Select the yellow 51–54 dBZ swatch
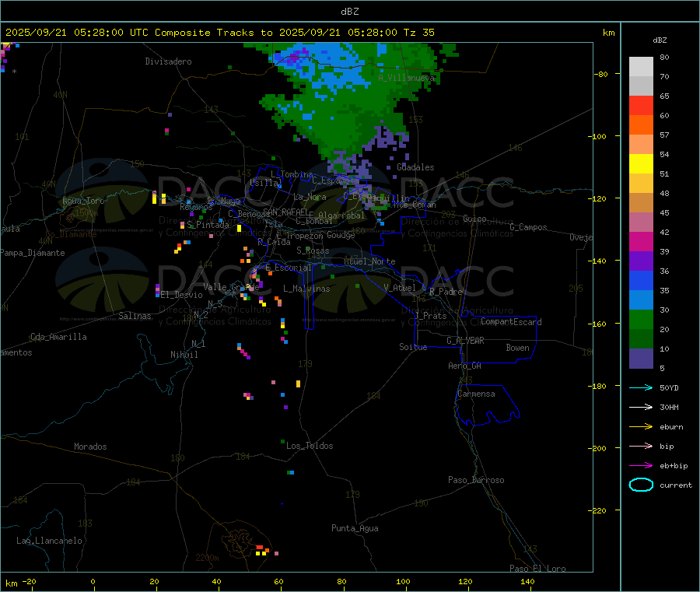 (x=641, y=164)
